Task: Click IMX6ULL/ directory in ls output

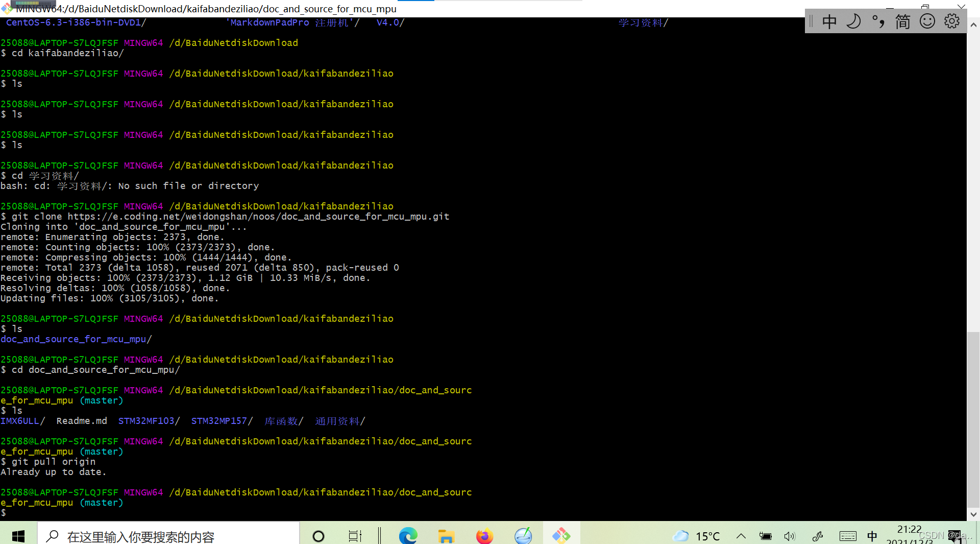Action: (22, 421)
